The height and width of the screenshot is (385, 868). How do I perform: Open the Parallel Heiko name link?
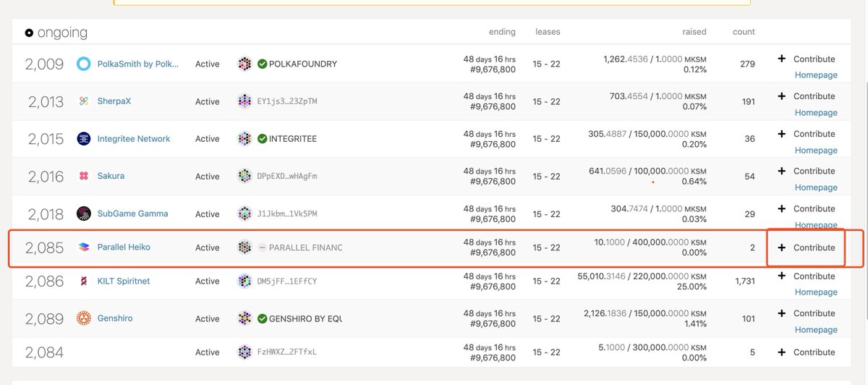124,247
